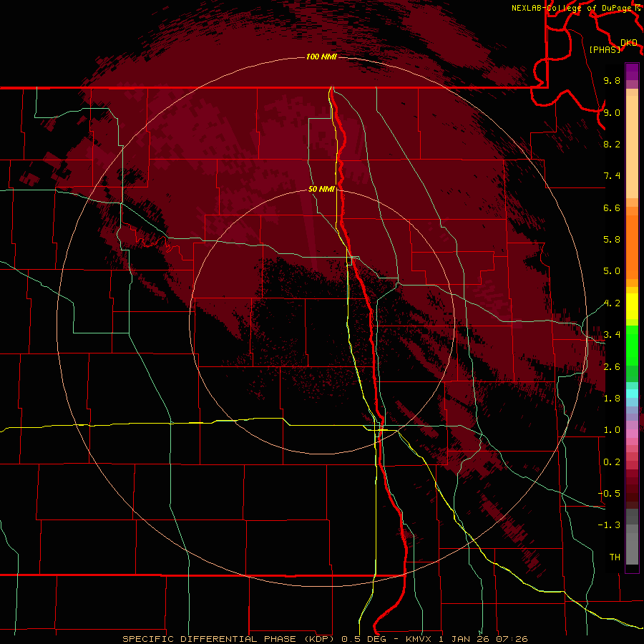Click the 1.8 legend value
Viewport: 644px width, 644px height.
coord(612,399)
